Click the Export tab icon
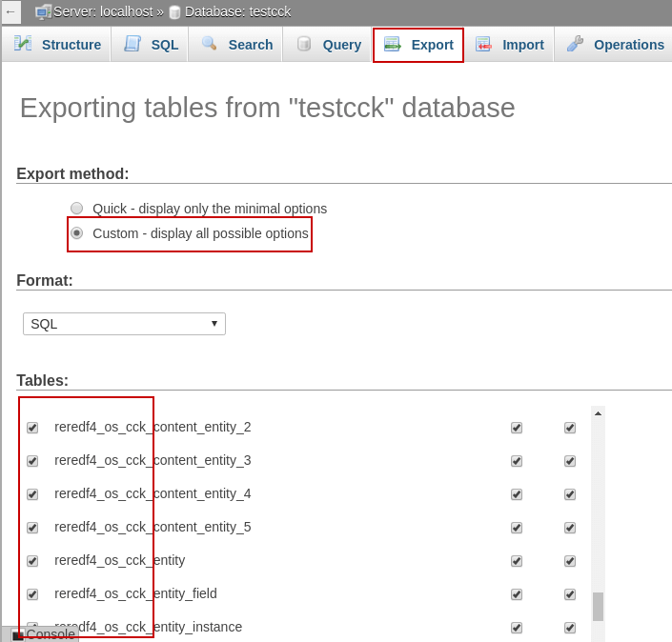The height and width of the screenshot is (642, 672). click(x=392, y=44)
